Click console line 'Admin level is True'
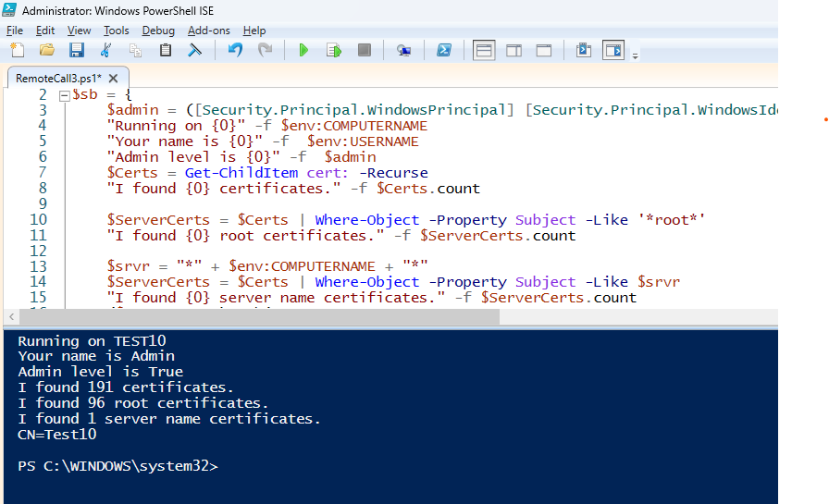 click(x=101, y=372)
